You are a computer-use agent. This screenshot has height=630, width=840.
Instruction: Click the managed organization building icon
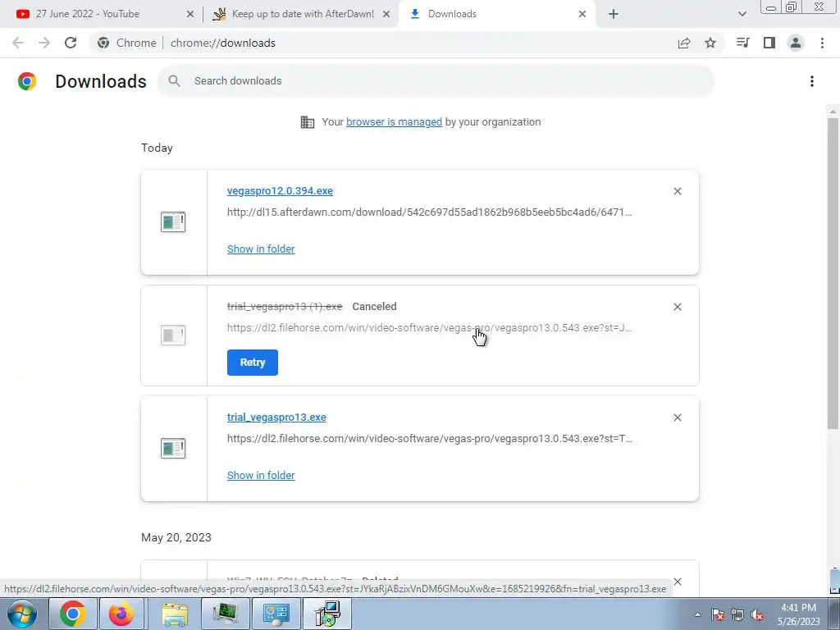[308, 122]
